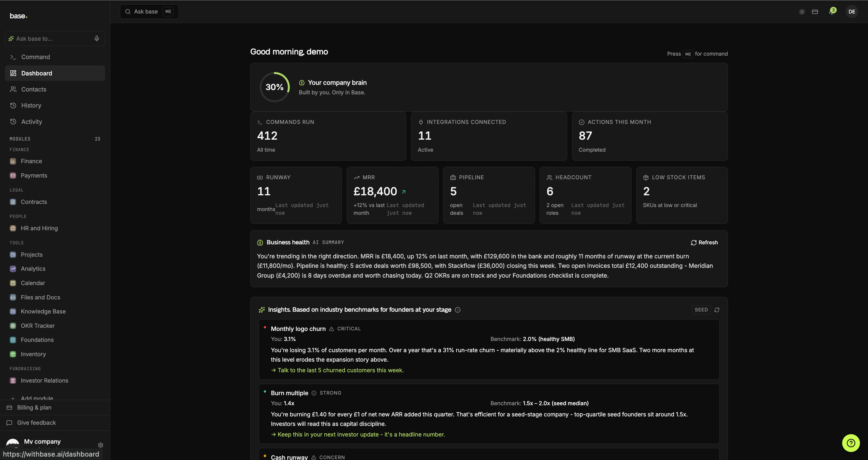868x460 pixels.
Task: Click the Business health brain icon
Action: (260, 242)
